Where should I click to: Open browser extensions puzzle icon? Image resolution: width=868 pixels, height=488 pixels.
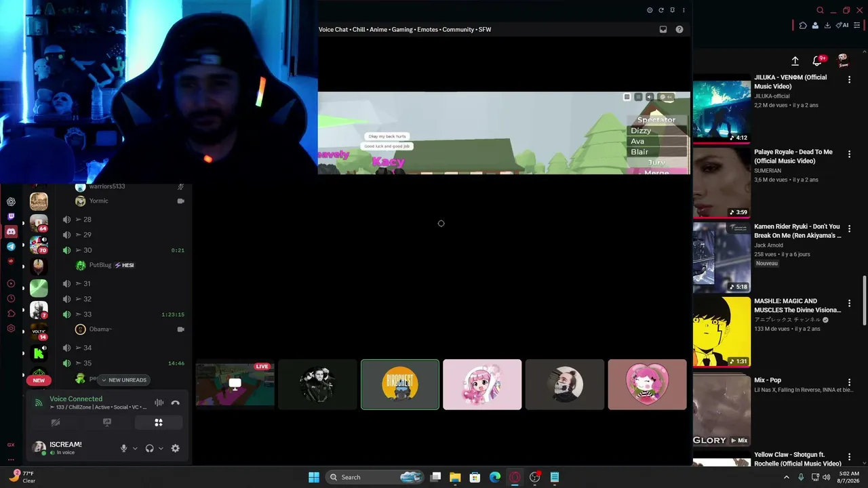[803, 25]
